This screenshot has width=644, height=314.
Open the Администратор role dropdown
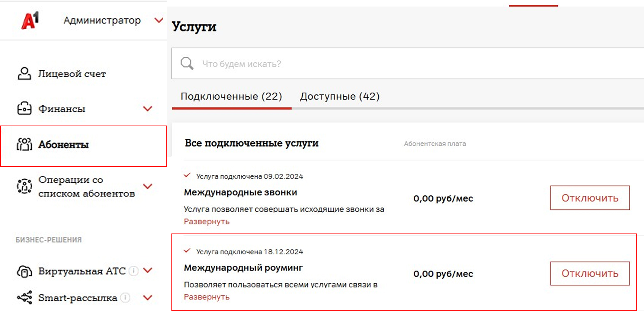point(158,20)
